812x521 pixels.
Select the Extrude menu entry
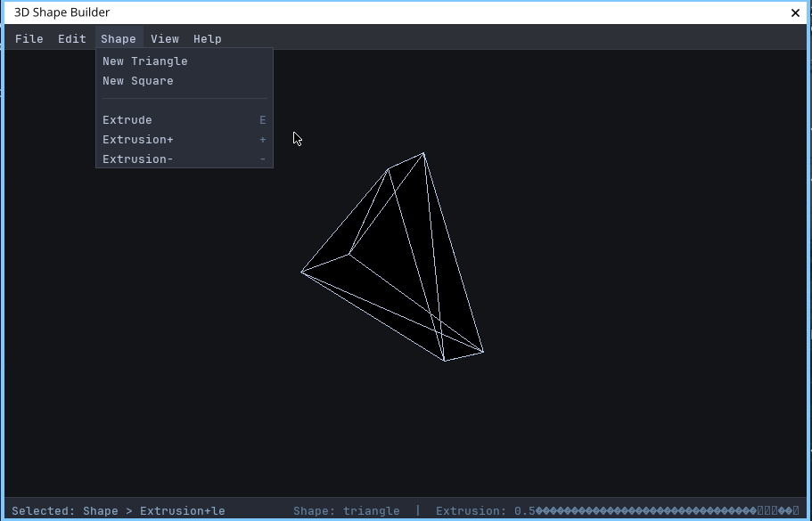185,120
